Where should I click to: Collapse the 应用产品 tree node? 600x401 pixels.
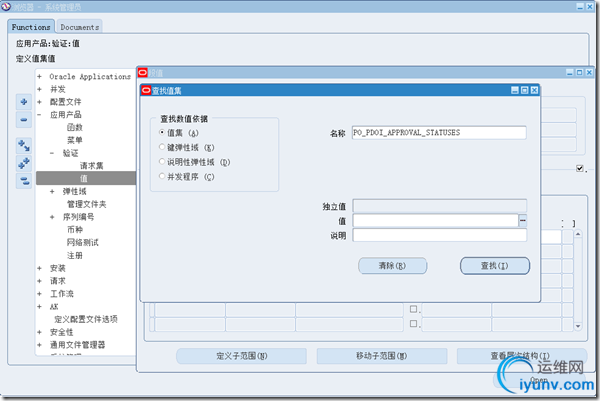(39, 114)
